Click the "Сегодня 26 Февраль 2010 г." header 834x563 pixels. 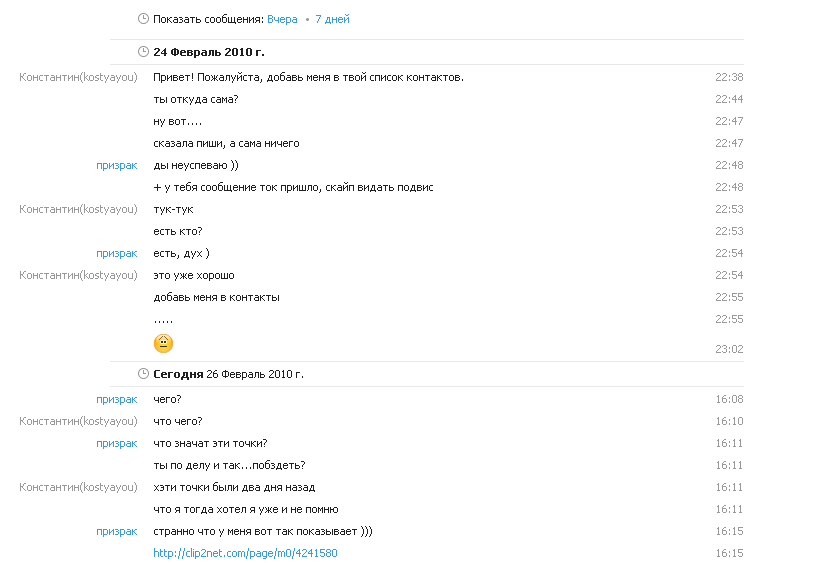click(228, 374)
